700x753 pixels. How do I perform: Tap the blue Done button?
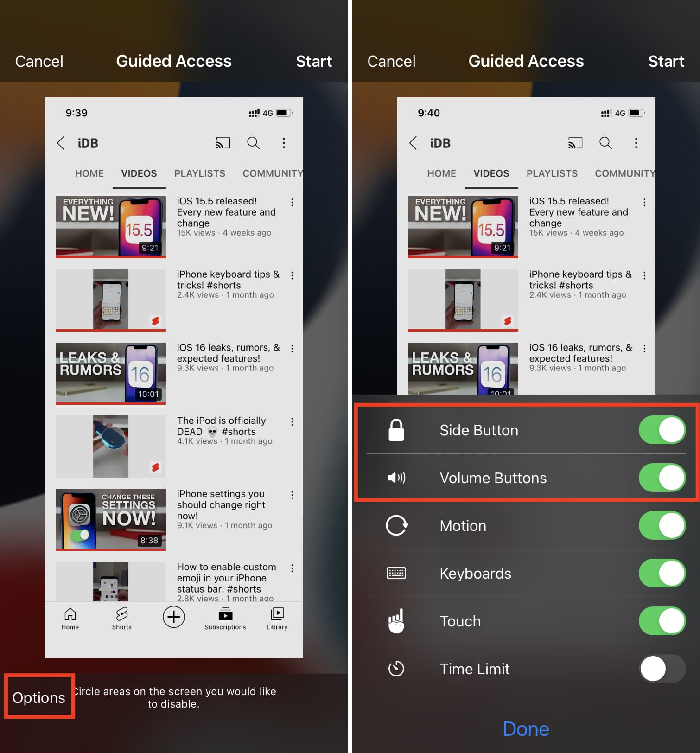526,729
